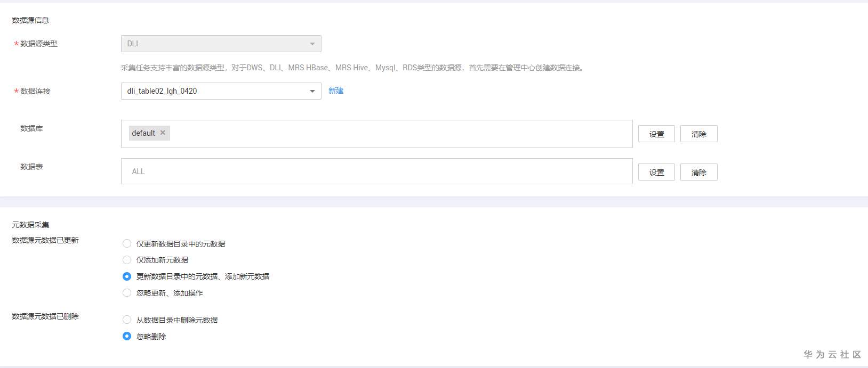Open the 数据源类型 DLI dropdown arrow
The image size is (868, 368).
point(312,44)
